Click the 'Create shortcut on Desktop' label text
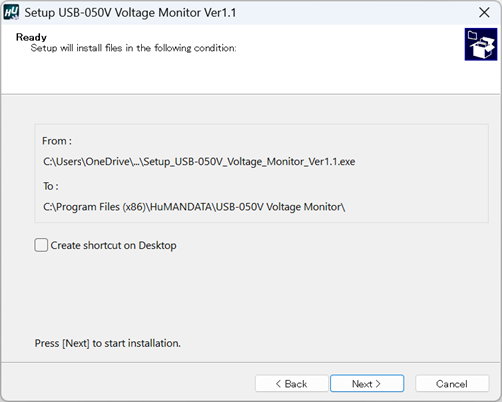The width and height of the screenshot is (502, 402). point(113,245)
